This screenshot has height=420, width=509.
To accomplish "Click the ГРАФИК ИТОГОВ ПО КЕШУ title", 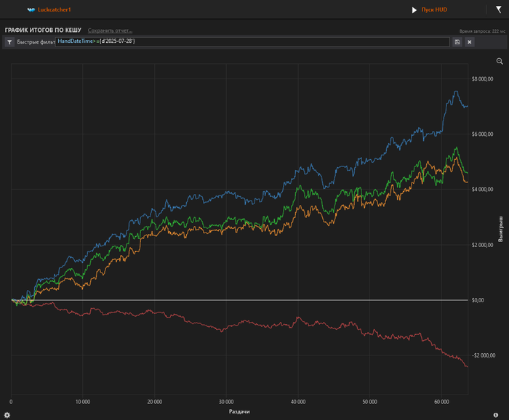I will 43,31.
